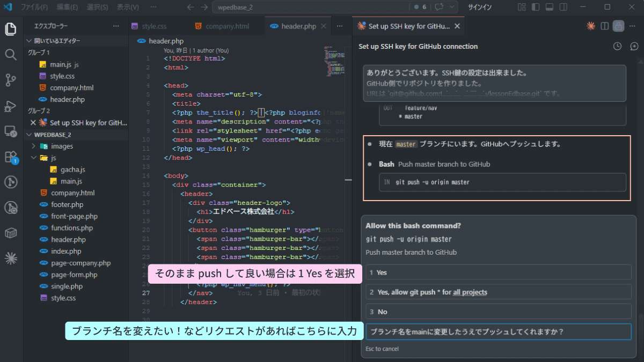Customize layout icon in title bar

(522, 7)
